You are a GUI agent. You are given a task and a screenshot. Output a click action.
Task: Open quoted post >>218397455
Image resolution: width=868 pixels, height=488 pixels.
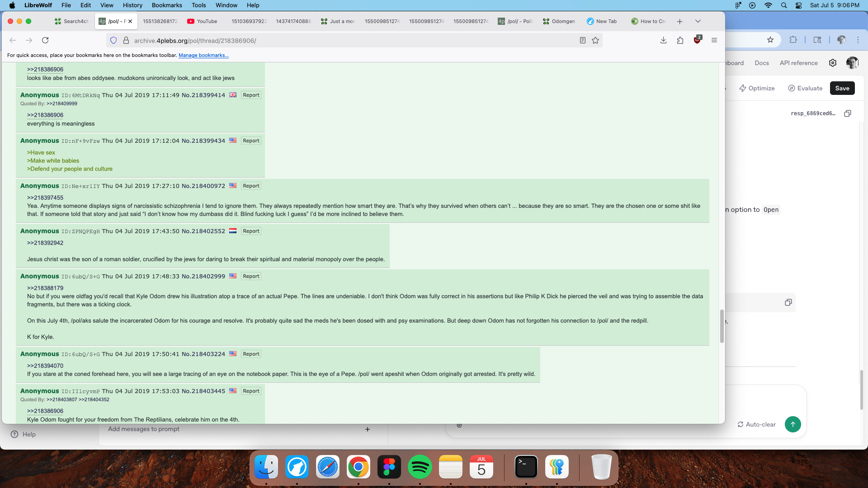45,197
